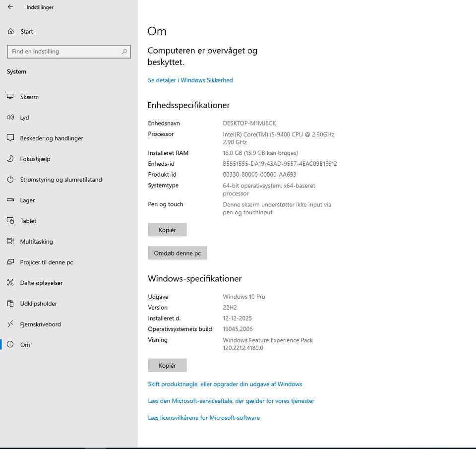Image resolution: width=476 pixels, height=449 pixels.
Task: Copy device specifications with Kopiér button
Action: click(167, 230)
